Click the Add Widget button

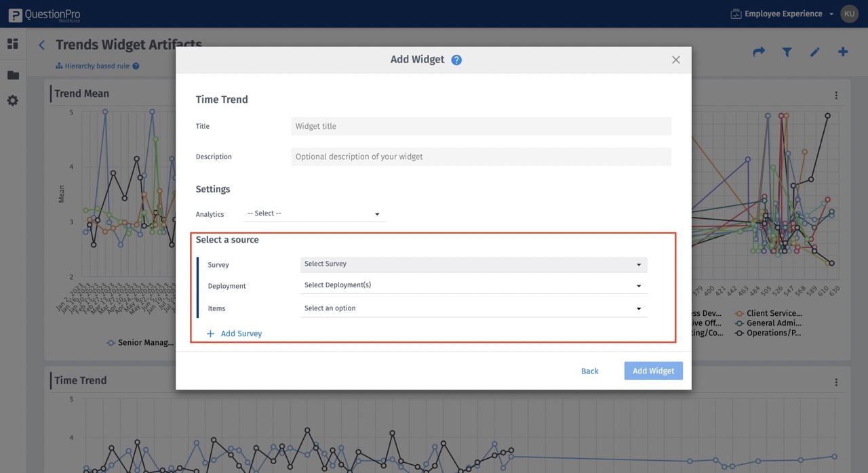click(653, 371)
